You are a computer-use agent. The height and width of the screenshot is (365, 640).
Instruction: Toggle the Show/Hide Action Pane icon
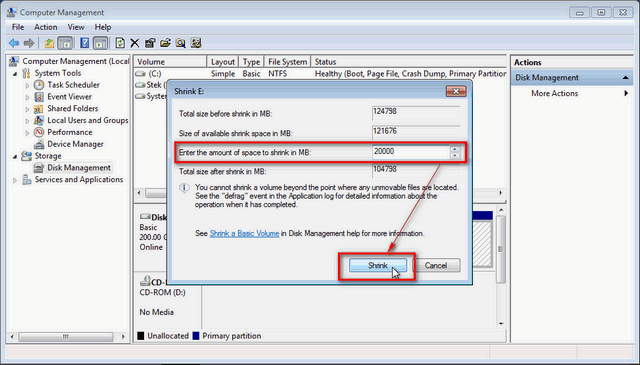pyautogui.click(x=100, y=43)
